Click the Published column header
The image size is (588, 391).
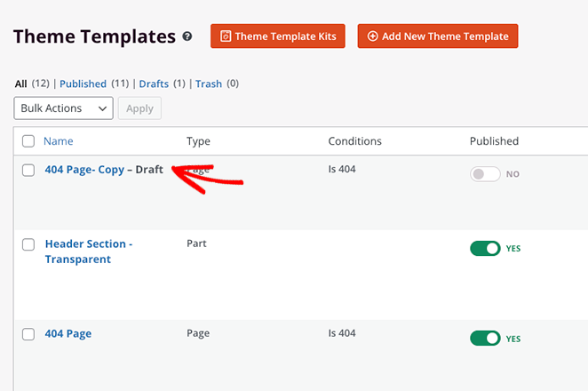[x=494, y=141]
